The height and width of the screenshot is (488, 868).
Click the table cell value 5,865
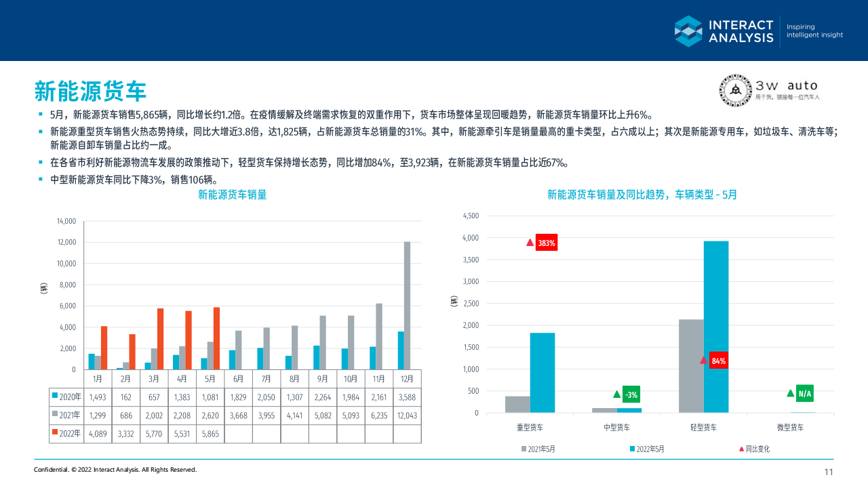click(x=210, y=433)
